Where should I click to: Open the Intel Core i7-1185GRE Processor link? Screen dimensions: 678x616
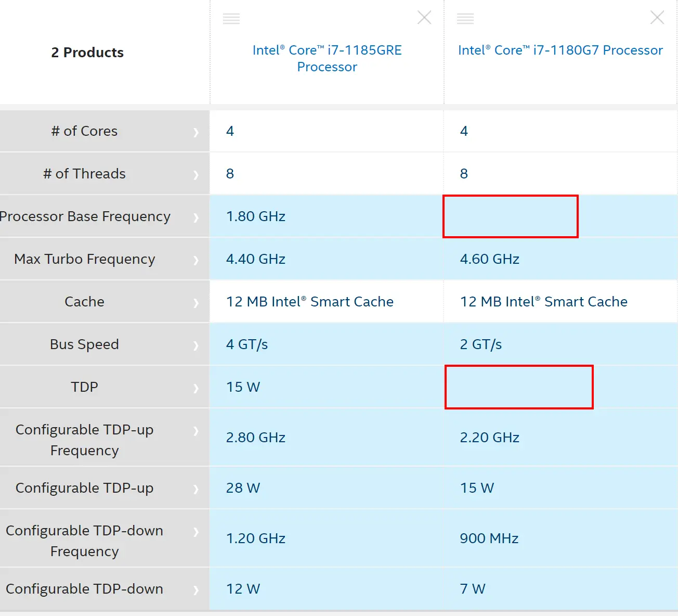pos(327,58)
